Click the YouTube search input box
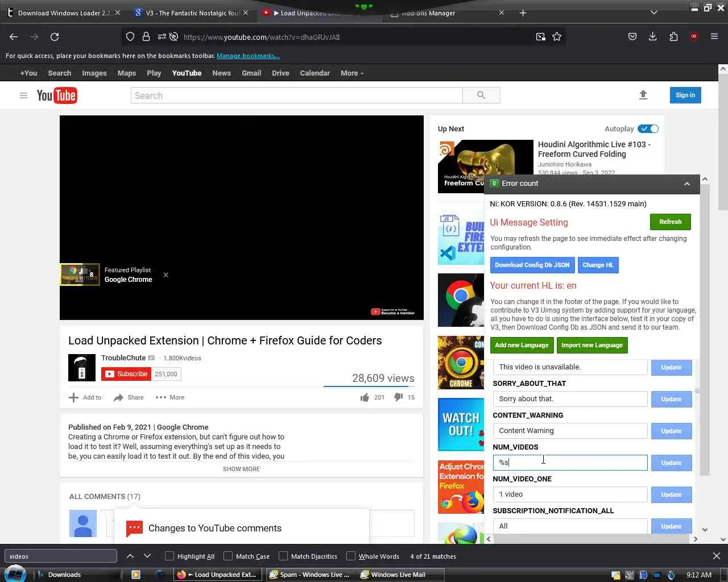This screenshot has height=582, width=728. (297, 95)
